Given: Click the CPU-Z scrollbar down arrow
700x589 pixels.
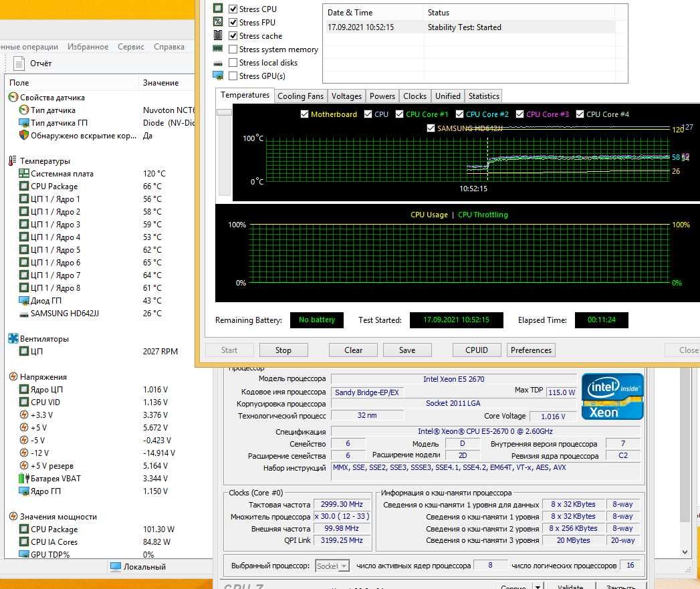Looking at the screenshot, I should tap(685, 552).
